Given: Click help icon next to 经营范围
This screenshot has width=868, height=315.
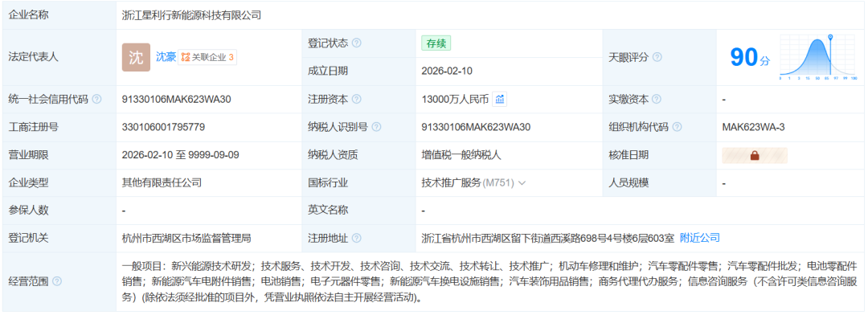Looking at the screenshot, I should point(57,281).
